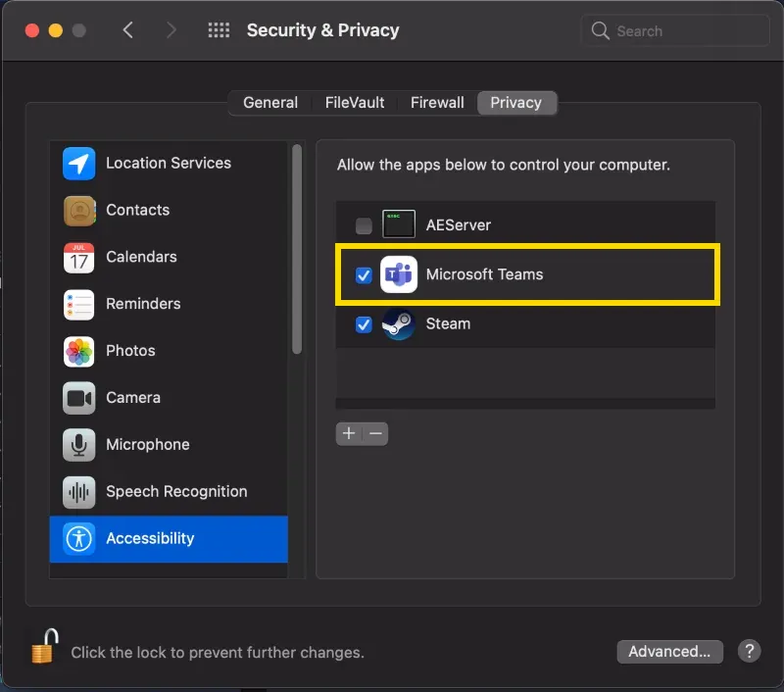Enable the AEServer checkbox

point(364,225)
